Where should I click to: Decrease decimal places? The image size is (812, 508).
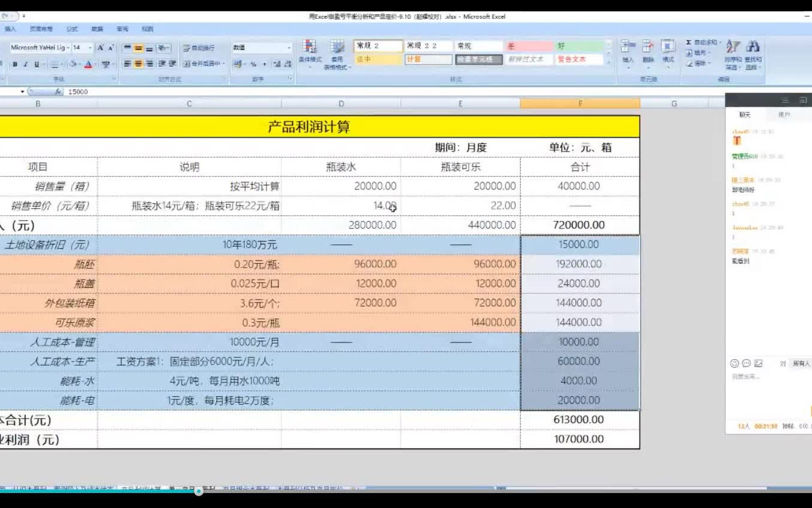coord(287,64)
